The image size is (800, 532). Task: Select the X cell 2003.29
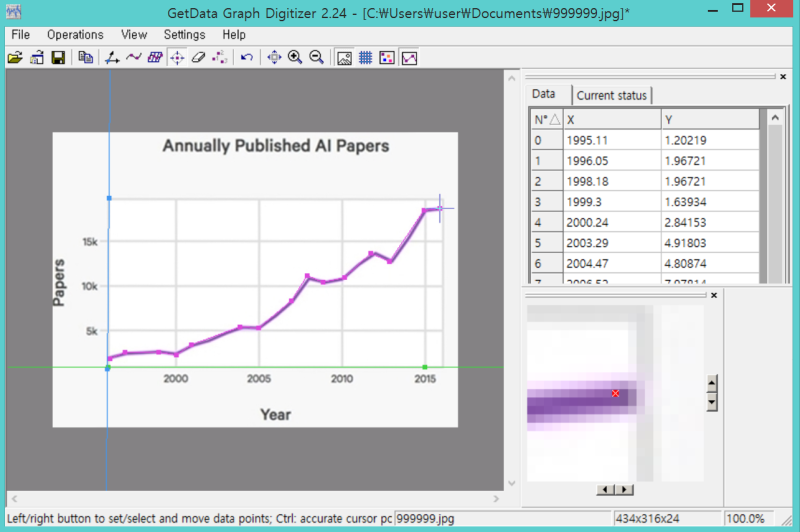coord(612,243)
